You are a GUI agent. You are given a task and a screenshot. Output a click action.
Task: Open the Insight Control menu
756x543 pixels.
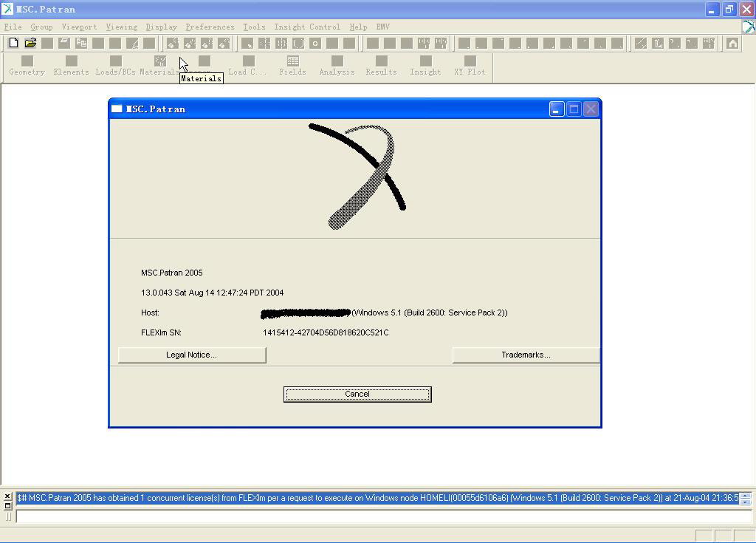click(307, 27)
